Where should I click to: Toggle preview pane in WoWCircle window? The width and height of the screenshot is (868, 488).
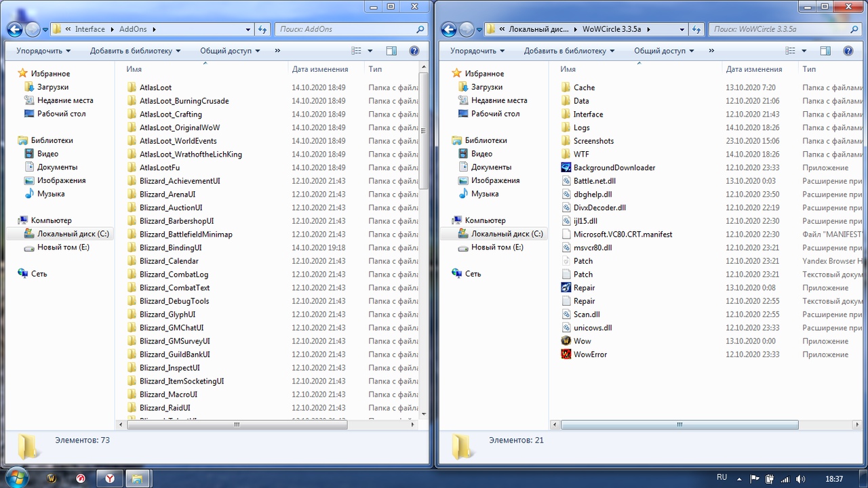825,51
